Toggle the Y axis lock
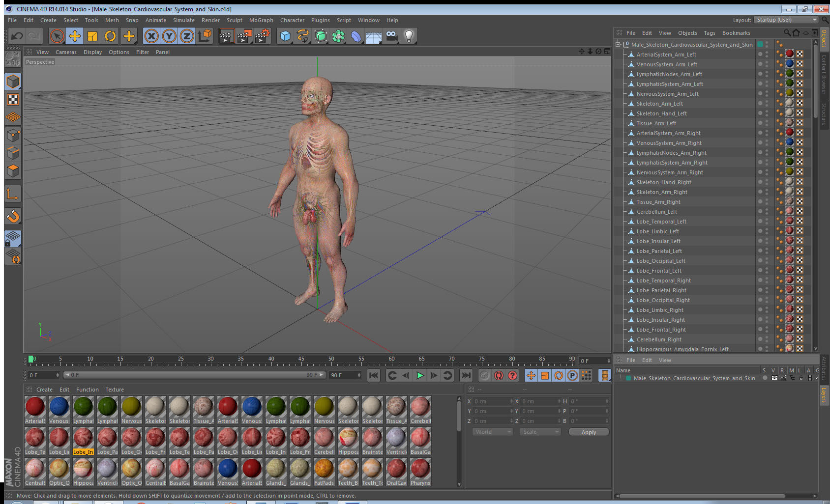The width and height of the screenshot is (830, 504). tap(169, 36)
